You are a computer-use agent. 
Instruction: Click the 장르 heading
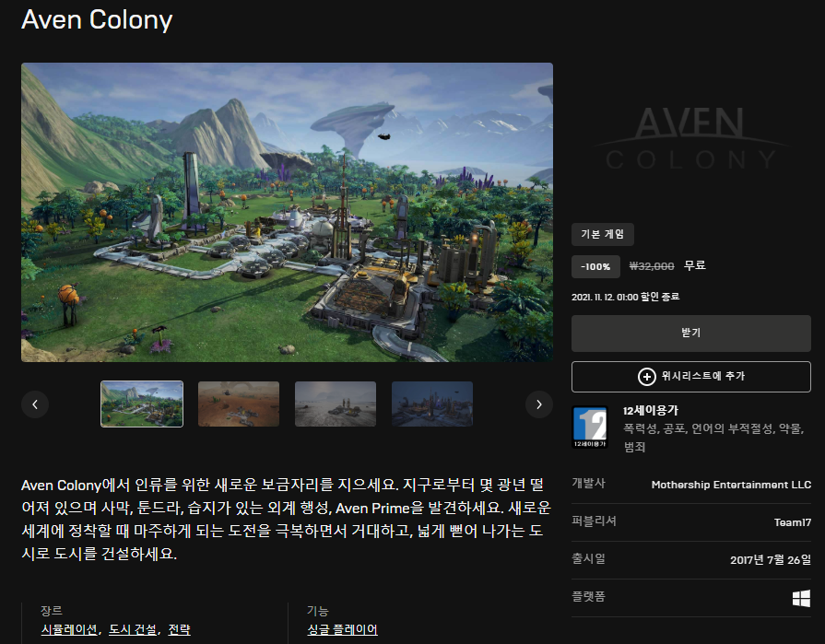[52, 611]
